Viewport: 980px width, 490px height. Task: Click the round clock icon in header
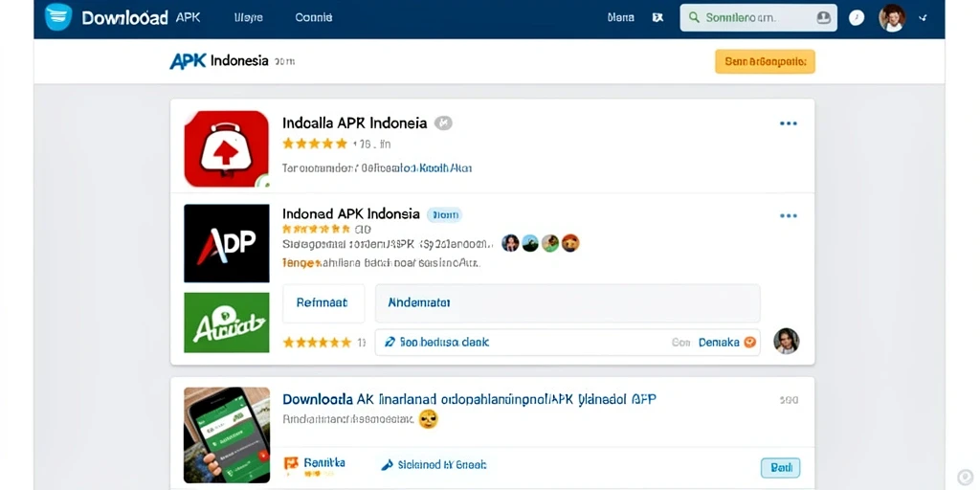pos(857,17)
